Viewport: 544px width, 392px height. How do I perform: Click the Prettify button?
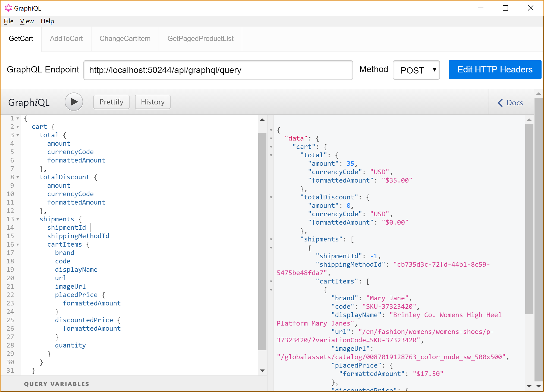[111, 102]
